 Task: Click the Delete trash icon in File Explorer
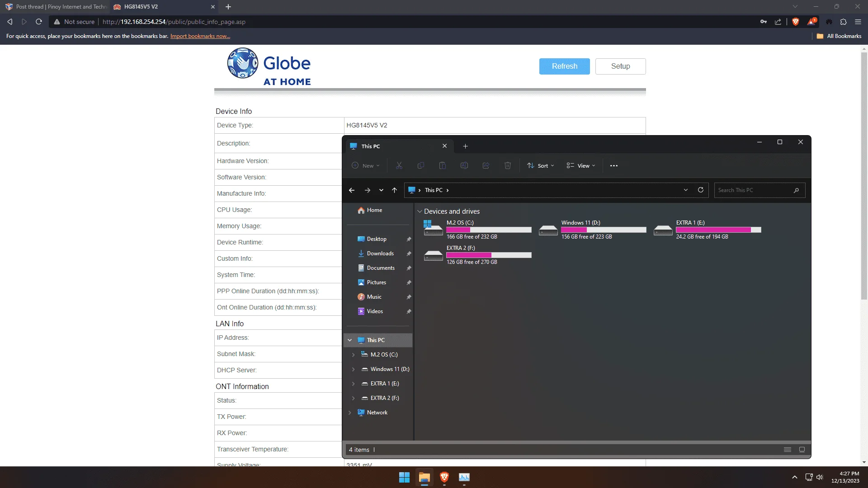click(x=508, y=166)
